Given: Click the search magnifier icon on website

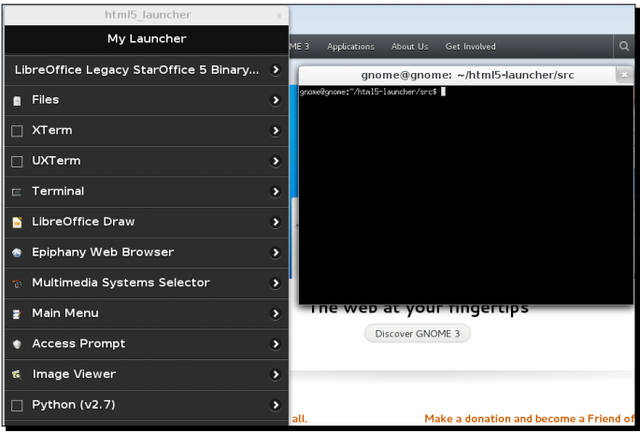Looking at the screenshot, I should 625,46.
